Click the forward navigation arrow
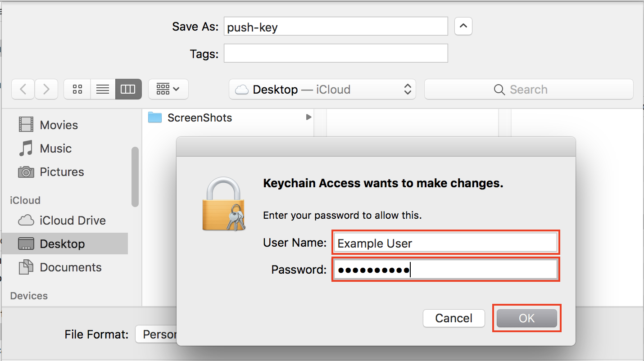Screen dimensions: 644x361 pyautogui.click(x=46, y=89)
